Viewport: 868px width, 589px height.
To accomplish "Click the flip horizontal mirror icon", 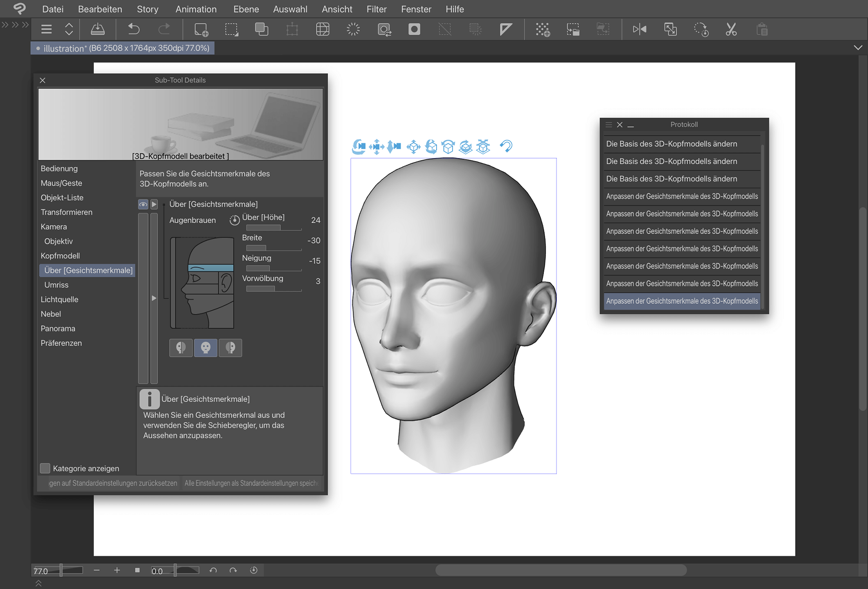I will pyautogui.click(x=639, y=29).
